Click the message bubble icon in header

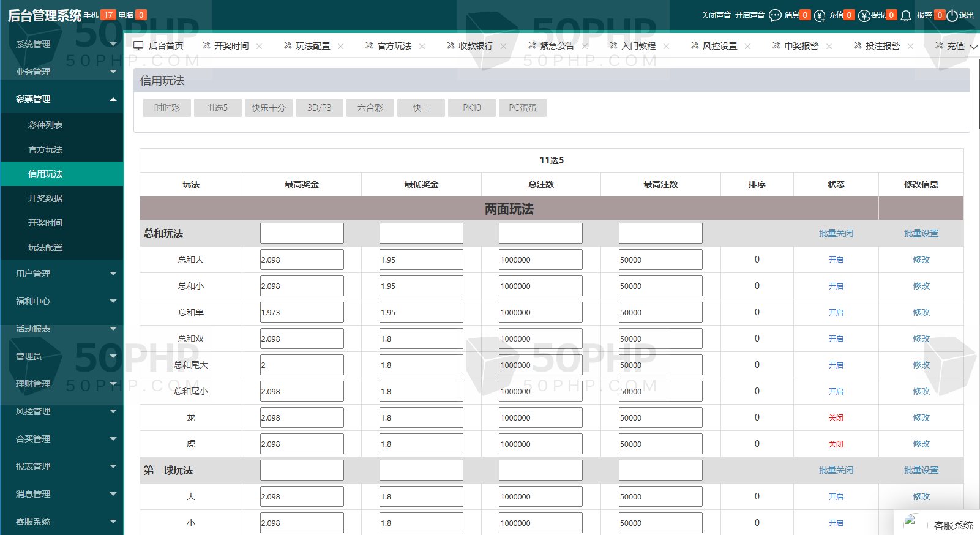click(775, 15)
